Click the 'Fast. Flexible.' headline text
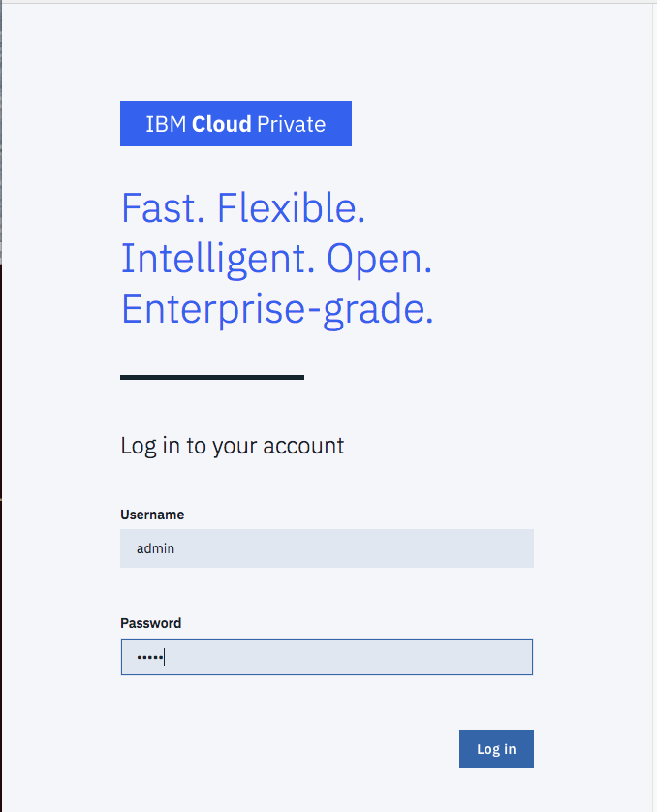 (243, 208)
